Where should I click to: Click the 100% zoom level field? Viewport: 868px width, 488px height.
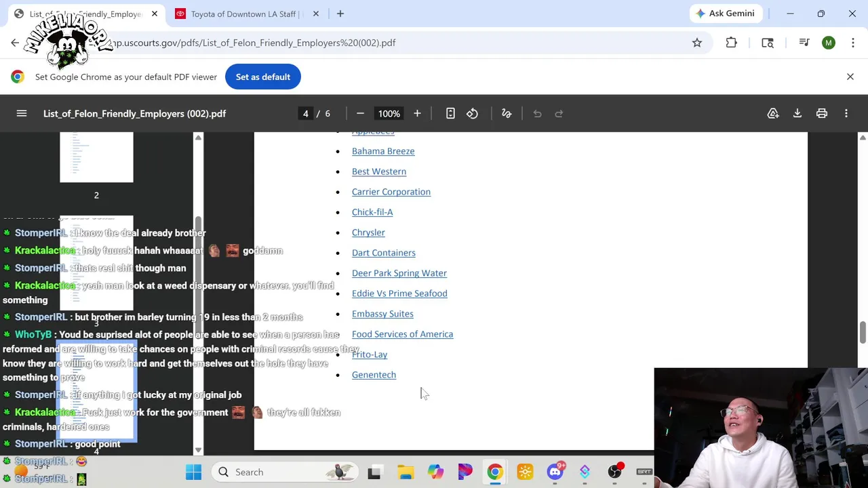click(389, 114)
